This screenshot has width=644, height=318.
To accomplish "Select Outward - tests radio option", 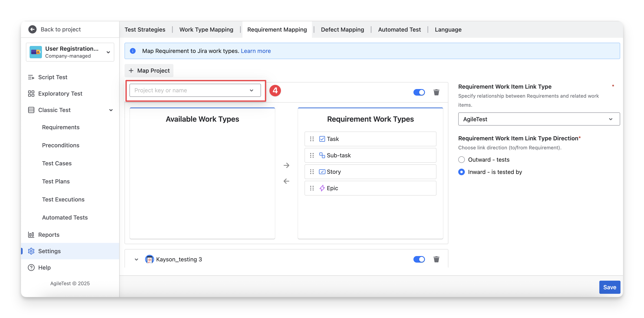I will [462, 160].
